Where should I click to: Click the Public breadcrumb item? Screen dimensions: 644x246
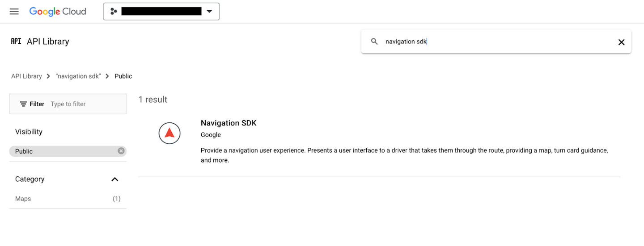[123, 76]
